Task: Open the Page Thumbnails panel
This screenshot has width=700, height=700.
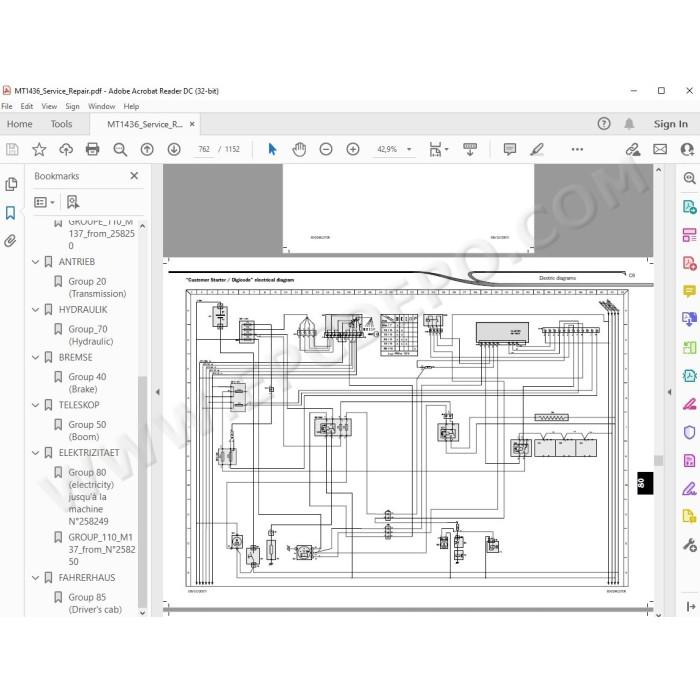Action: click(11, 184)
